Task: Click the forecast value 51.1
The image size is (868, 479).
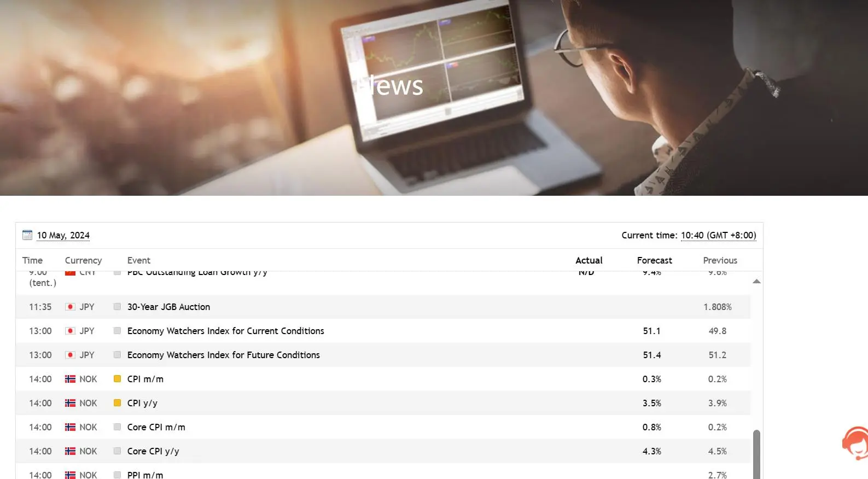Action: click(x=652, y=331)
